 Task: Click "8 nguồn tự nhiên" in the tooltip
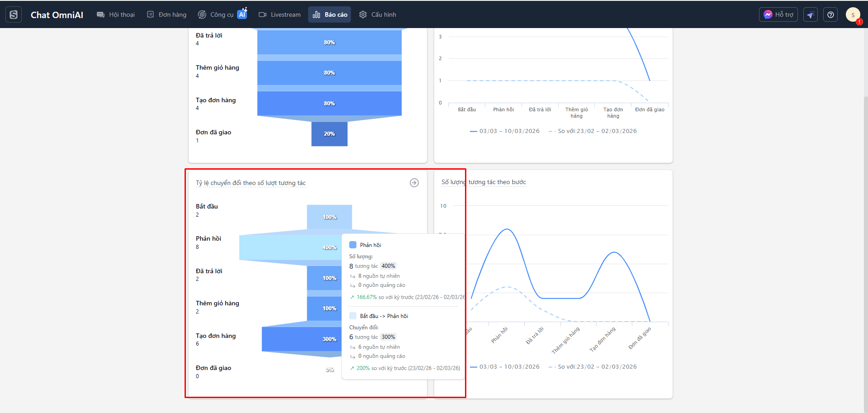pyautogui.click(x=379, y=276)
